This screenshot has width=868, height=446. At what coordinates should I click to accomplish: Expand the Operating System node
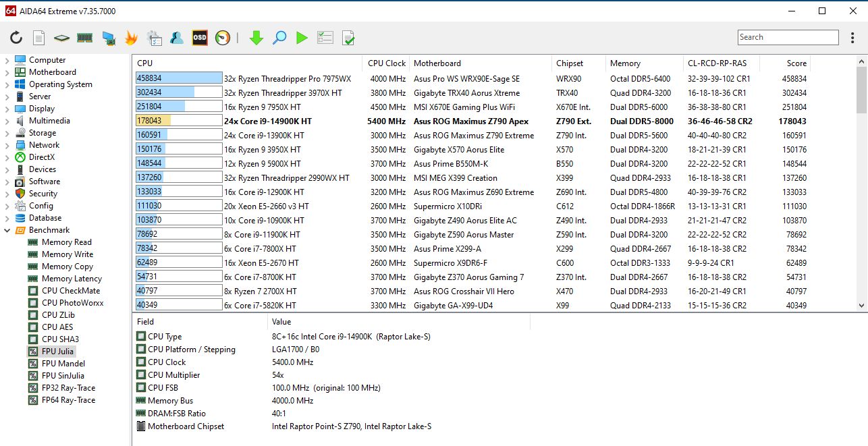pos(7,84)
